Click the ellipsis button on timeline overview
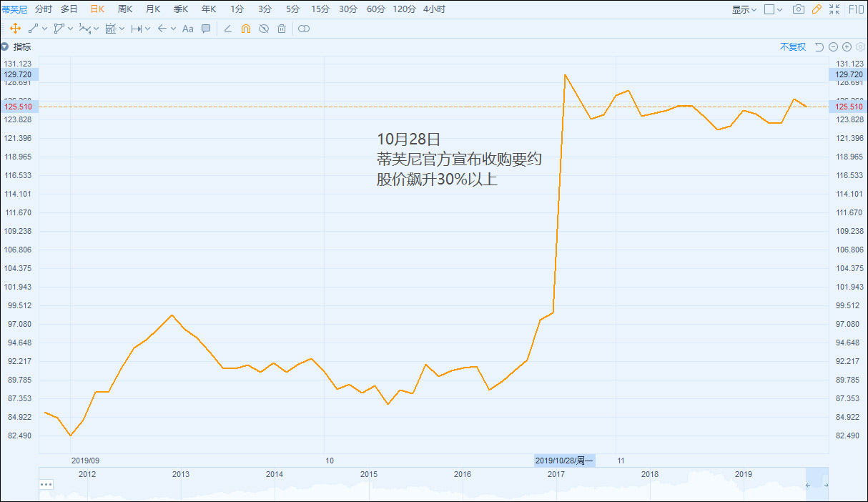The width and height of the screenshot is (868, 502). point(46,484)
